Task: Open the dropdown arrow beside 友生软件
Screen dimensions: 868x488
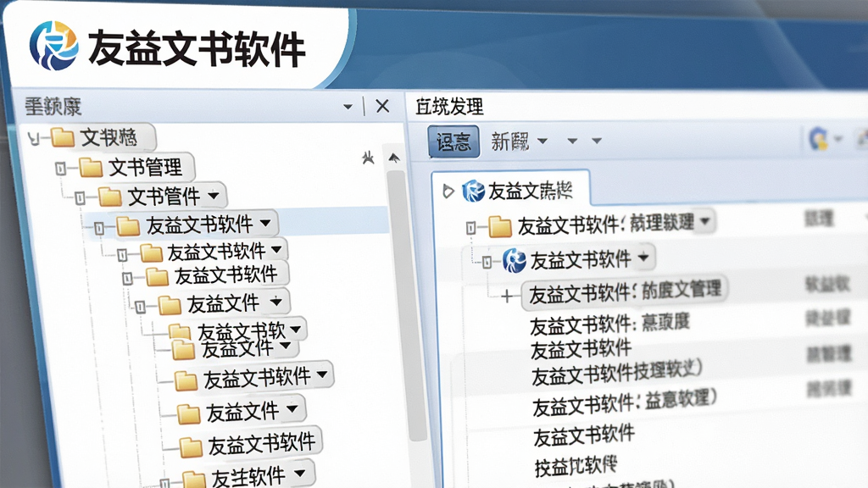Action: tap(299, 474)
